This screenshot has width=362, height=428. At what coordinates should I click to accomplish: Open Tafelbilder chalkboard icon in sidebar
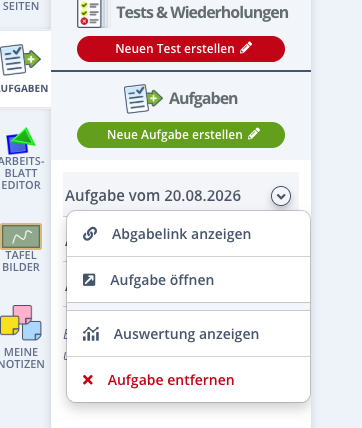tap(21, 236)
